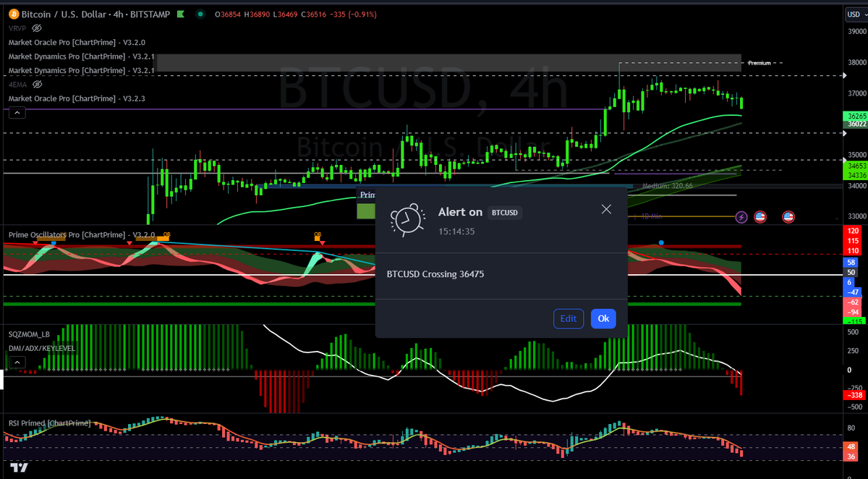This screenshot has width=868, height=479.
Task: Click the 34336 price label on axis
Action: [x=856, y=174]
